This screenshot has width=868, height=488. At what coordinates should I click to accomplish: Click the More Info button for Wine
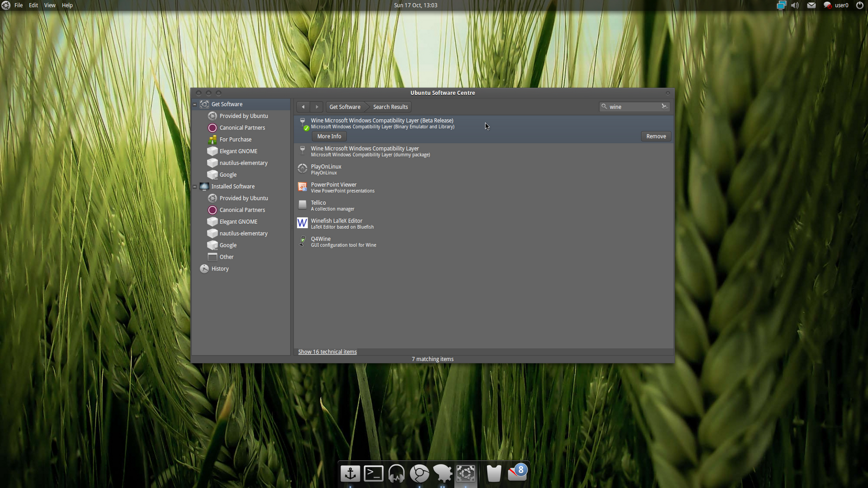(x=329, y=137)
